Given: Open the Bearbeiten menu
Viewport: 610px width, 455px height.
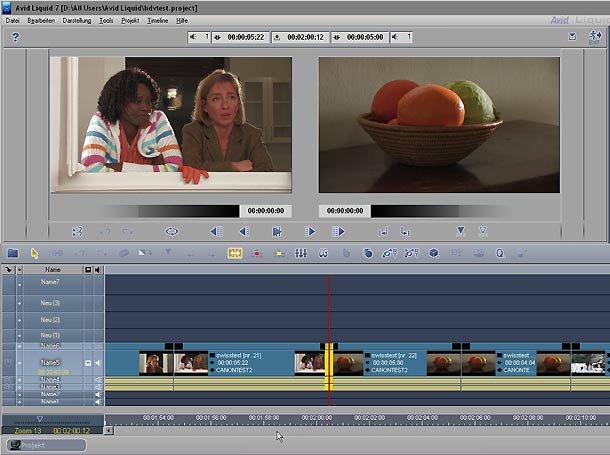Looking at the screenshot, I should tap(41, 20).
